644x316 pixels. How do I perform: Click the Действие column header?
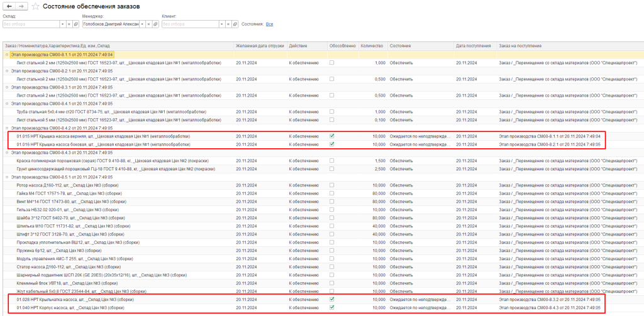pos(307,46)
